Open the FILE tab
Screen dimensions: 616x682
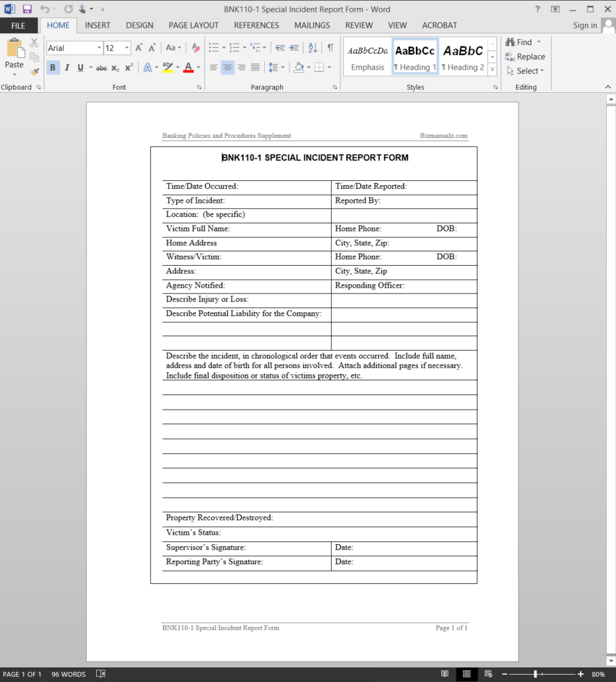tap(19, 26)
